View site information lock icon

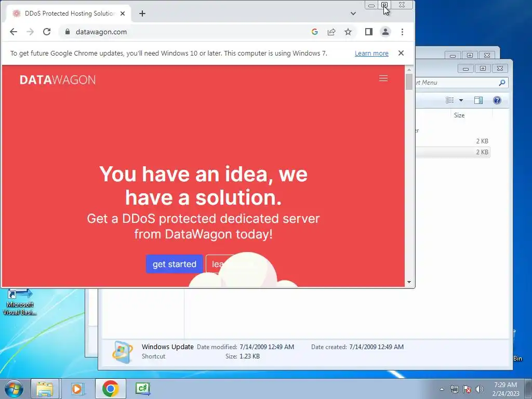click(68, 32)
